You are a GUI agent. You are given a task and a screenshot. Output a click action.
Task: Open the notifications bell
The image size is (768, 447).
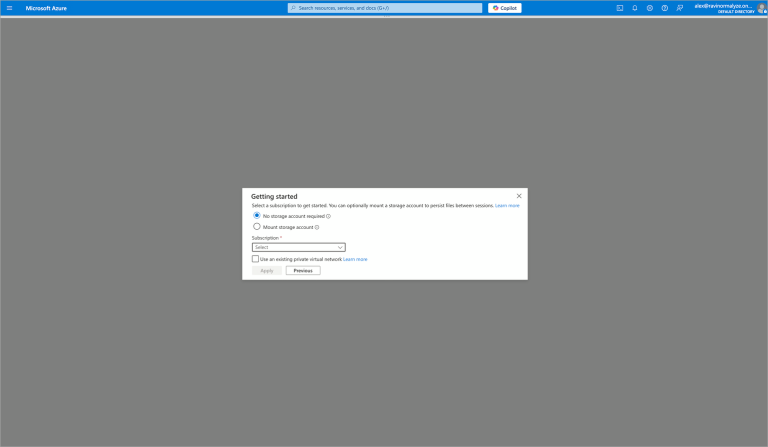click(635, 7)
